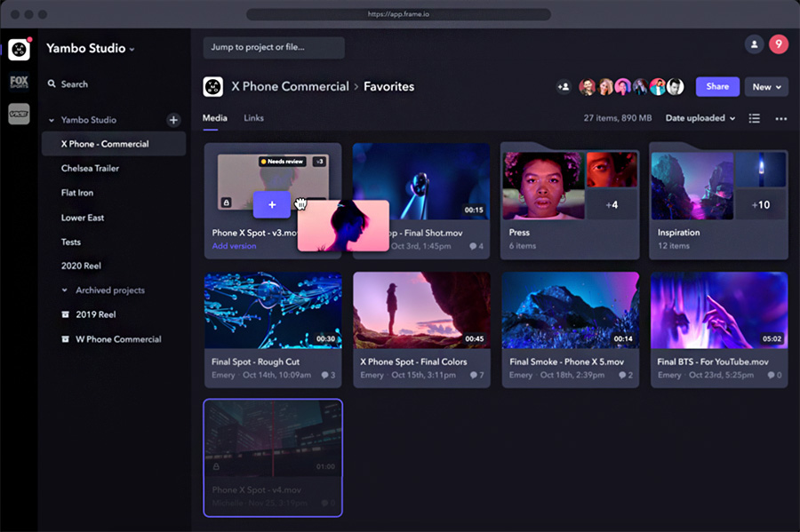Open Final BTS - For YouTube.mov thumbnail
The height and width of the screenshot is (532, 800).
(x=719, y=310)
